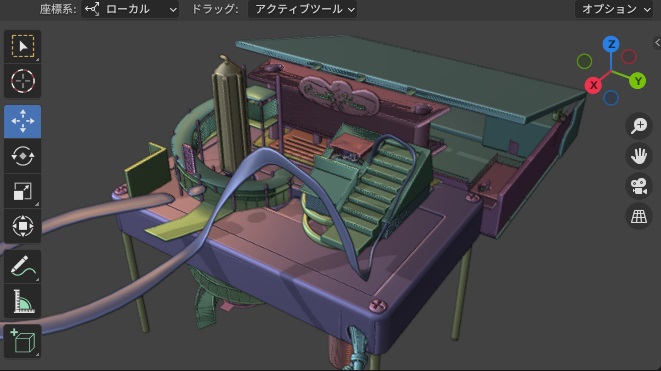Open the ローカル coordinate system dropdown
Viewport: 661px width, 371px height.
[x=130, y=9]
